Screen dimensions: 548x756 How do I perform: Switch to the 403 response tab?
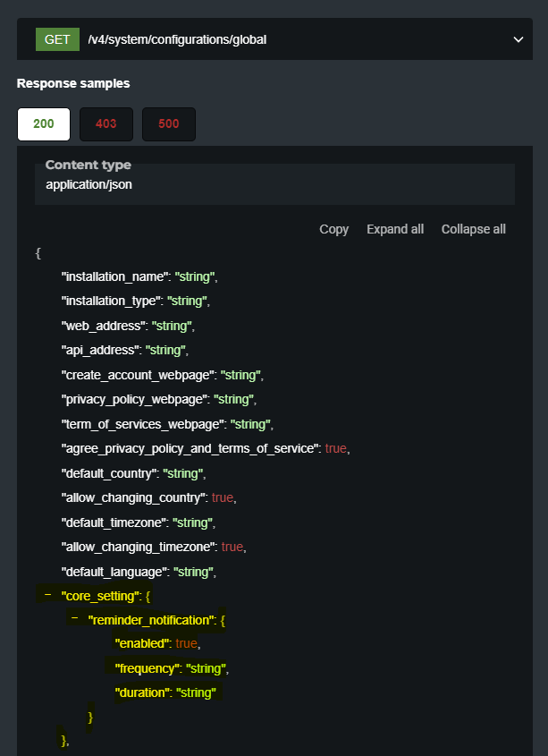(x=106, y=124)
